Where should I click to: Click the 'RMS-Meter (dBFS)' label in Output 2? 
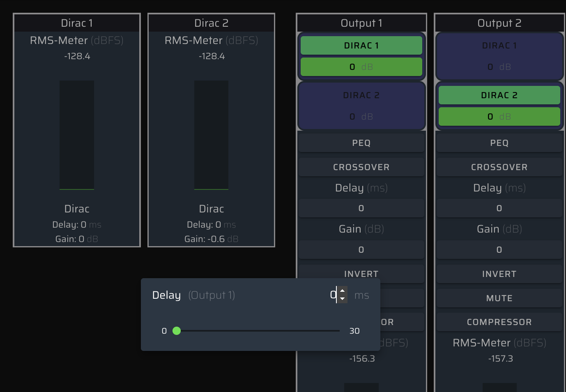499,343
